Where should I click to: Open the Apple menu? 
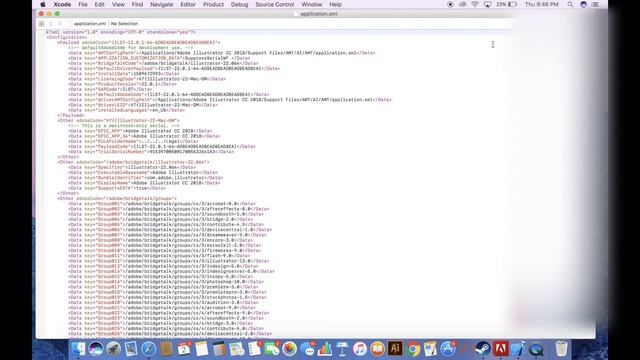43,4
